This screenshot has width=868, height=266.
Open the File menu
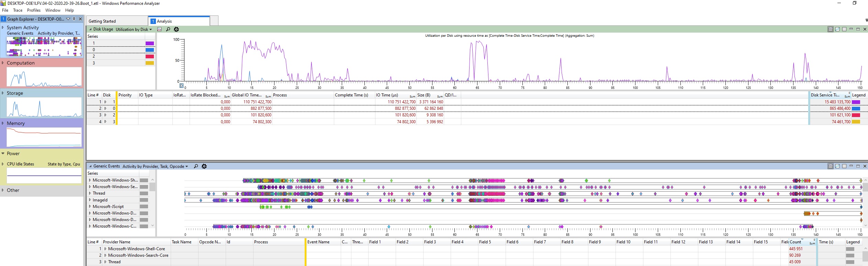coord(5,10)
